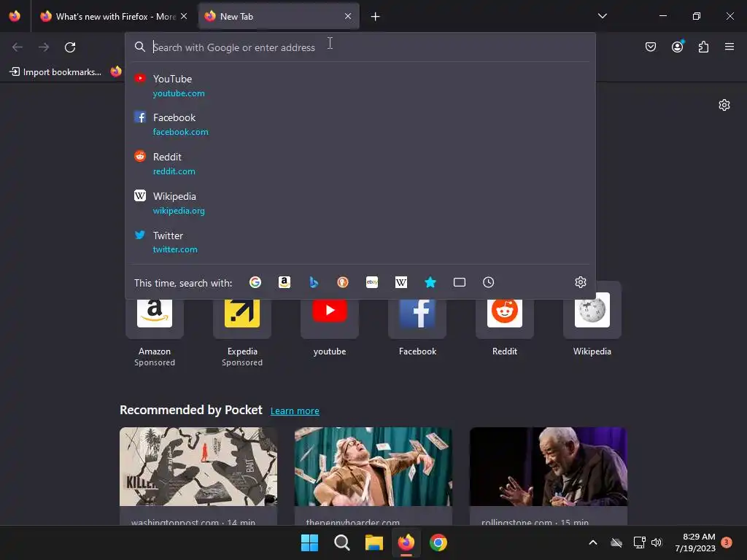The width and height of the screenshot is (747, 560).
Task: Follow the Pocket Learn more link
Action: [295, 411]
